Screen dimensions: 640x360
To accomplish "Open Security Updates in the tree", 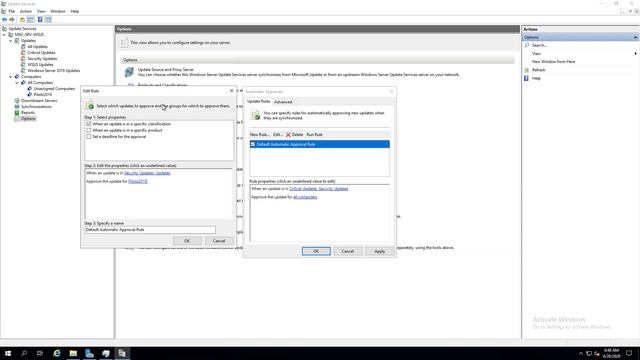I will click(x=42, y=59).
